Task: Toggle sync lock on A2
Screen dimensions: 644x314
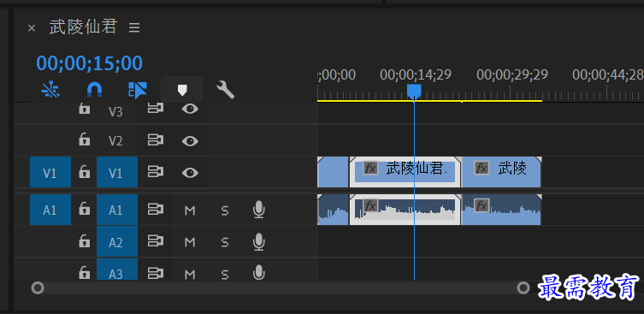Action: click(156, 241)
